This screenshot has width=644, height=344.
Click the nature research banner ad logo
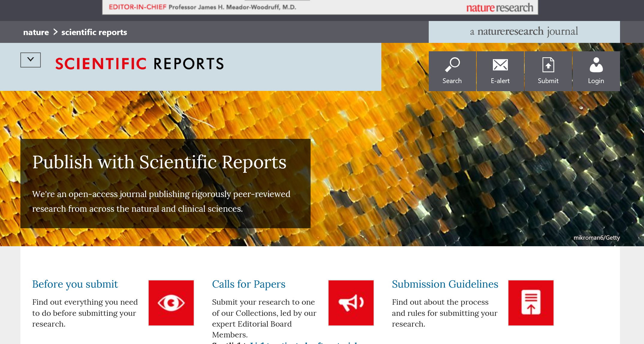coord(499,7)
